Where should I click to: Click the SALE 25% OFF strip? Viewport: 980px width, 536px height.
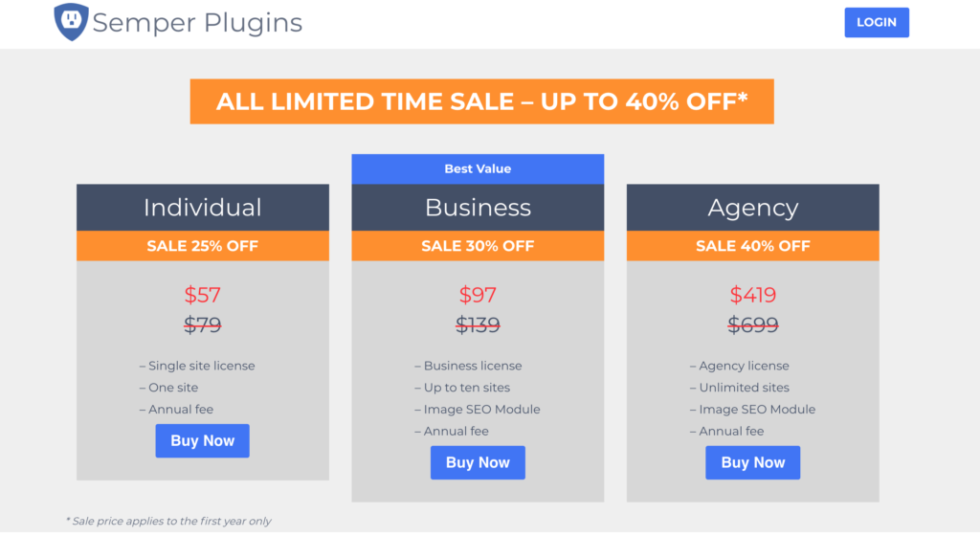click(203, 246)
